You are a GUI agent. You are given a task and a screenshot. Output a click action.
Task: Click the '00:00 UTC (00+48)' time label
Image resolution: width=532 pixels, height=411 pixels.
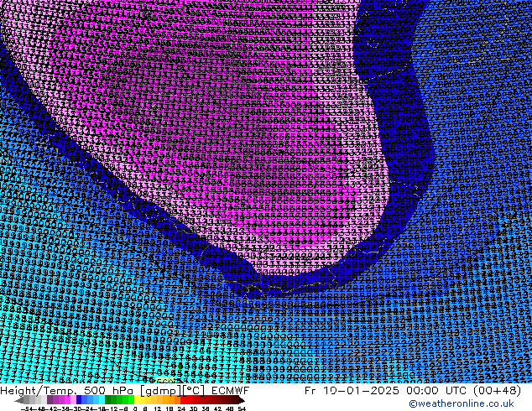462,391
